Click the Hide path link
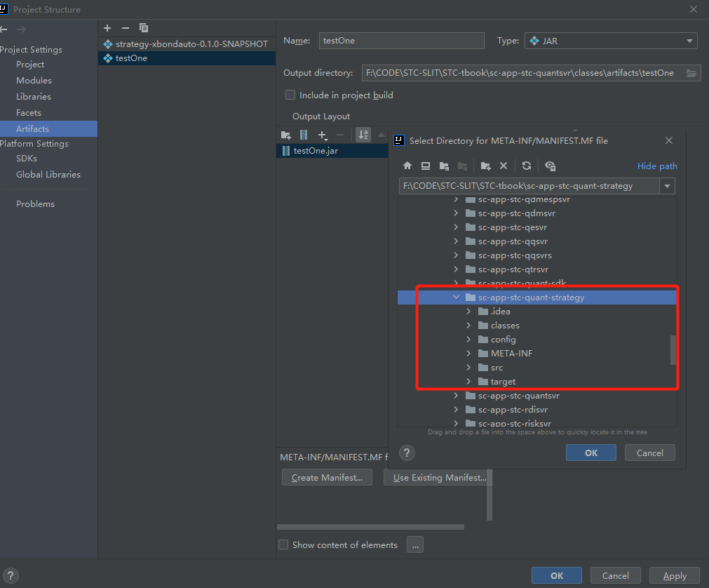This screenshot has height=588, width=709. tap(657, 166)
